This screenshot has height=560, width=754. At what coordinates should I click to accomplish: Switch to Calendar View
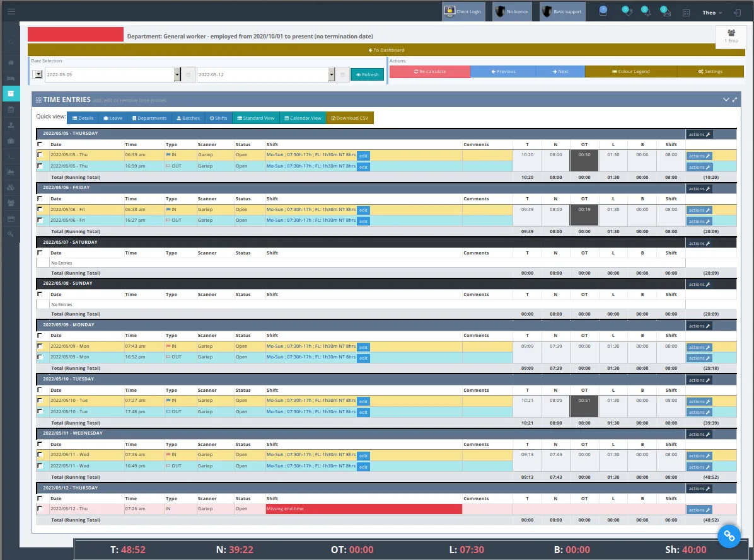303,118
